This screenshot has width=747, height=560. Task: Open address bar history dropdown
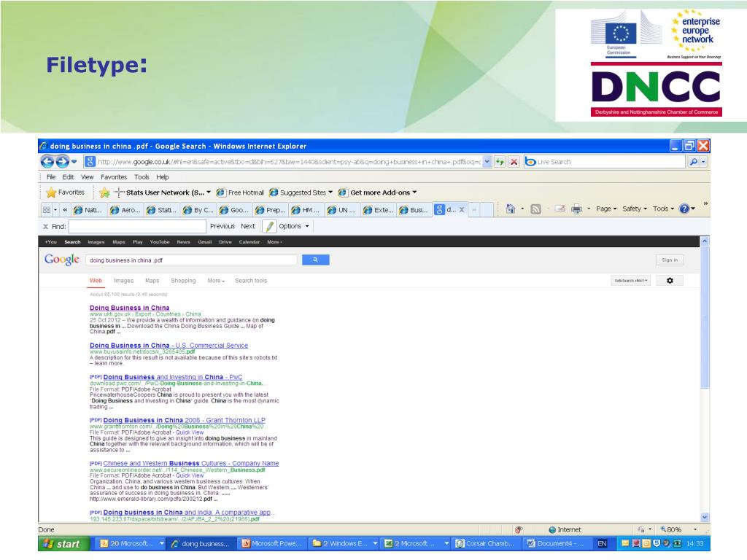(487, 162)
